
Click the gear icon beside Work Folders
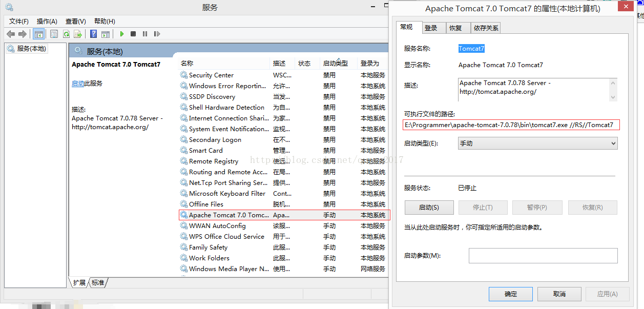coord(184,258)
